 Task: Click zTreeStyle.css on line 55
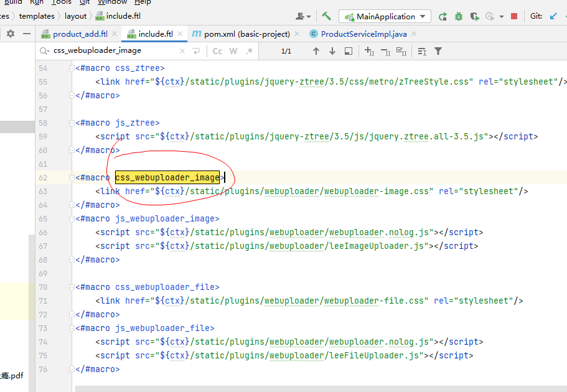[x=434, y=82]
